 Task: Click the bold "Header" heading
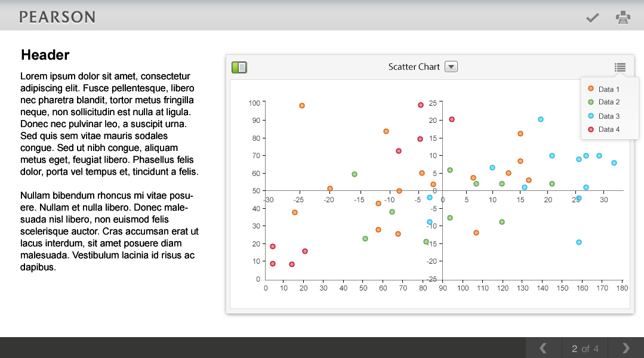tap(45, 55)
